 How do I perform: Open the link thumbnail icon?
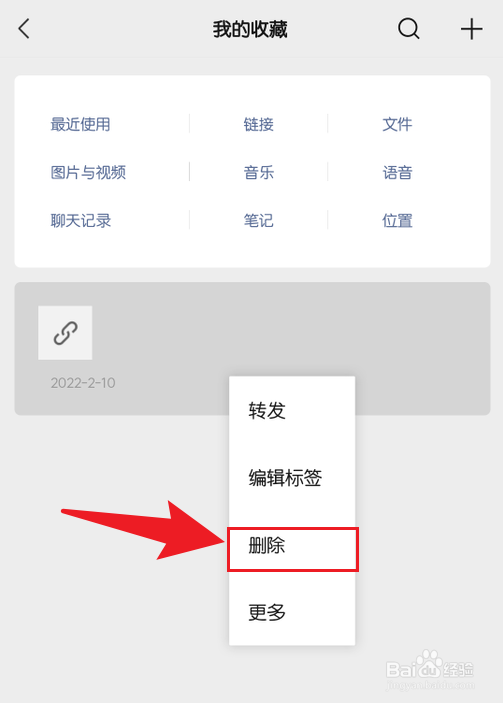pyautogui.click(x=65, y=333)
